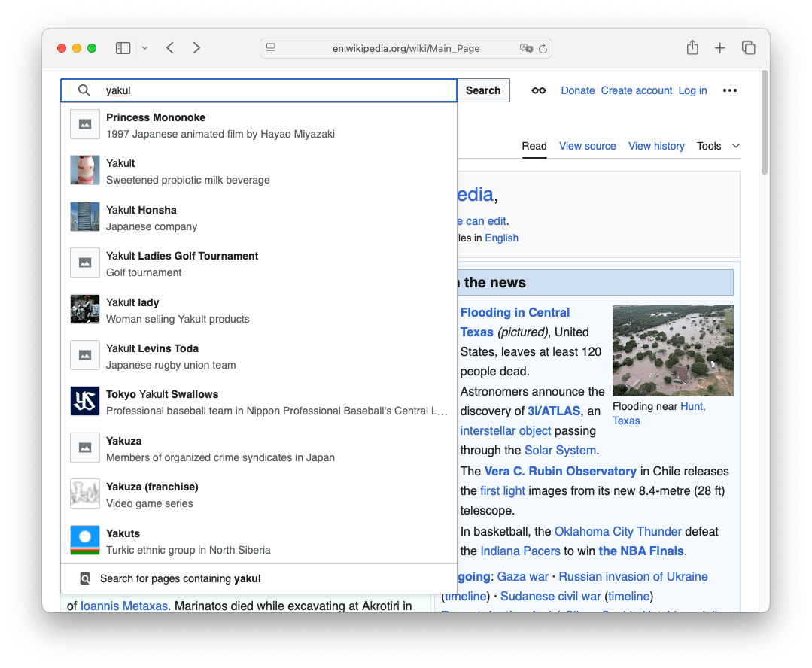812x668 pixels.
Task: Expand the Tools dropdown chevron
Action: click(x=736, y=146)
